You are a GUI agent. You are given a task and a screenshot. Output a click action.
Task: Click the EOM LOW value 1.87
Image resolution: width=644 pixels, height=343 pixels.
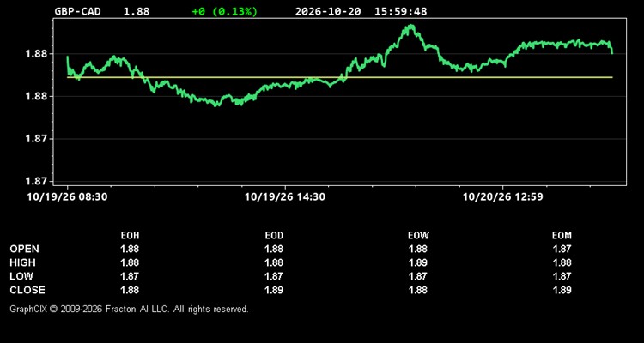(562, 276)
